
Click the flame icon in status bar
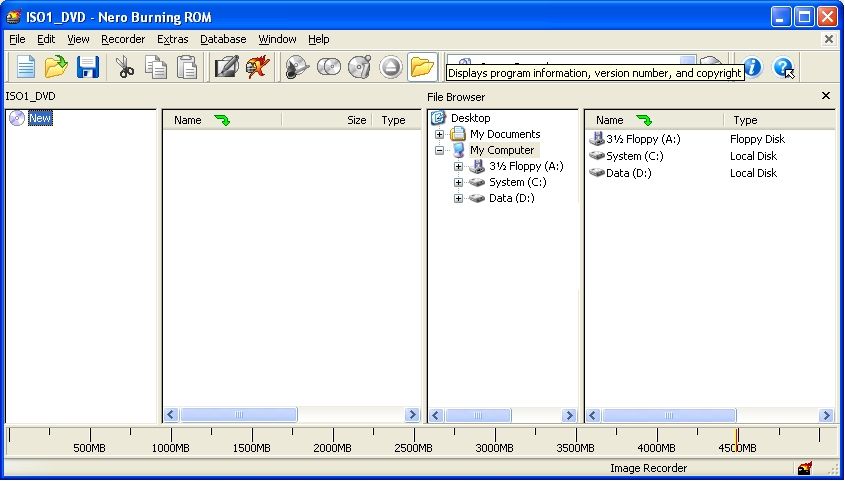pyautogui.click(x=805, y=468)
